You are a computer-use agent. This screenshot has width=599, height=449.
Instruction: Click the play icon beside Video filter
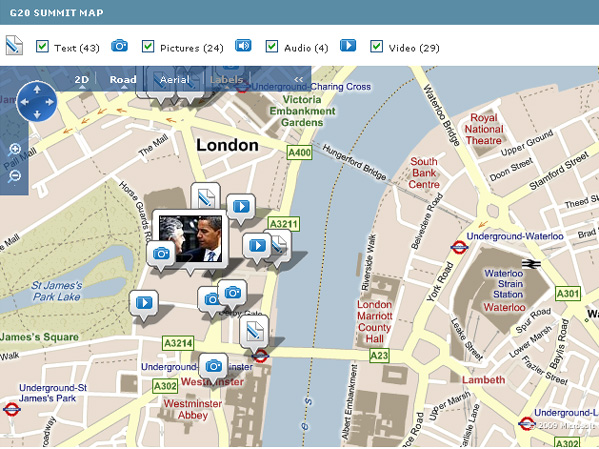click(x=348, y=45)
